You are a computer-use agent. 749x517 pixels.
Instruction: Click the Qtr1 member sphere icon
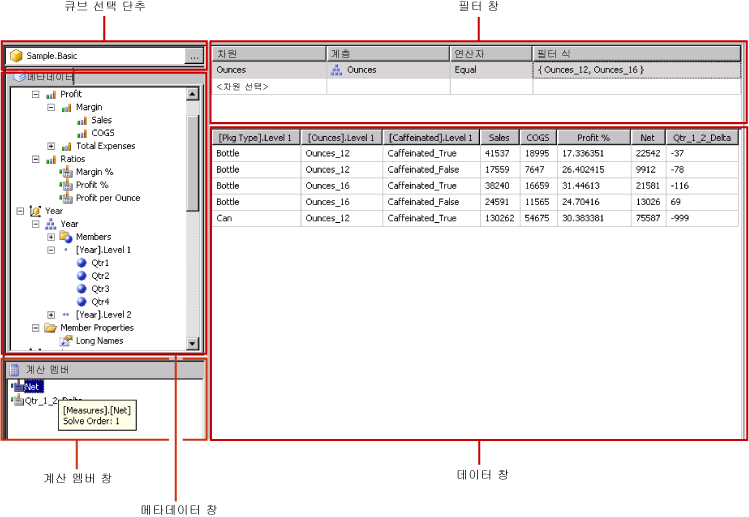tap(82, 263)
